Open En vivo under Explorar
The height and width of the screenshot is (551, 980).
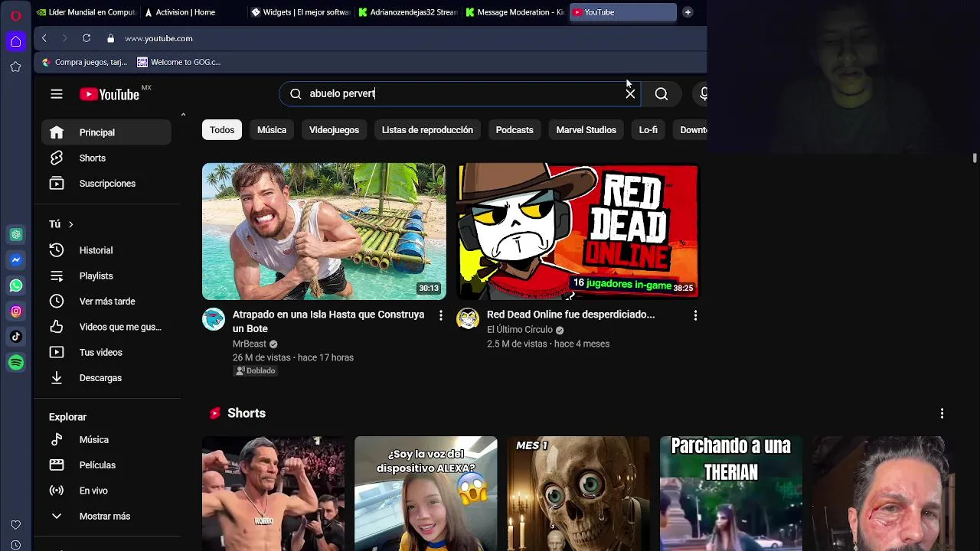106,491
